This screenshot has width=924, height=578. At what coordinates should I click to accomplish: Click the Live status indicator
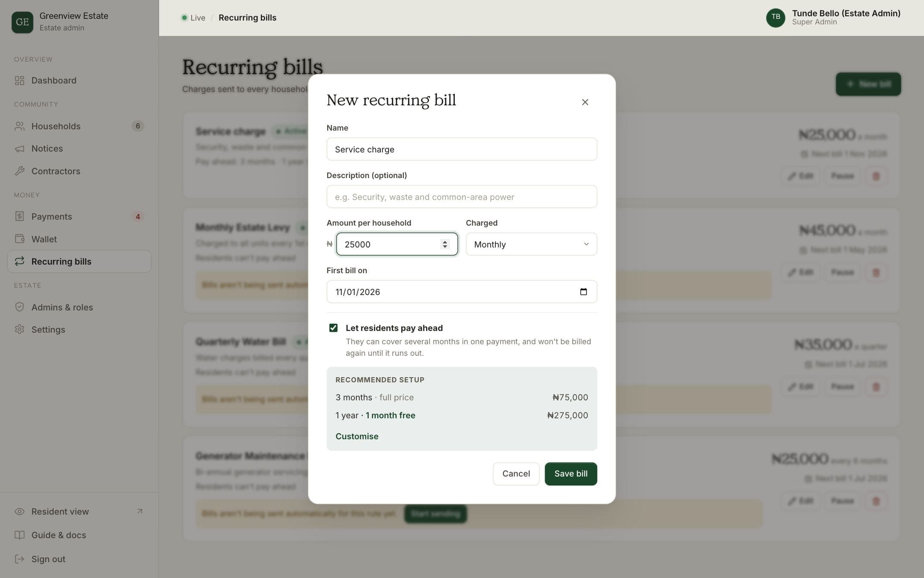click(193, 18)
